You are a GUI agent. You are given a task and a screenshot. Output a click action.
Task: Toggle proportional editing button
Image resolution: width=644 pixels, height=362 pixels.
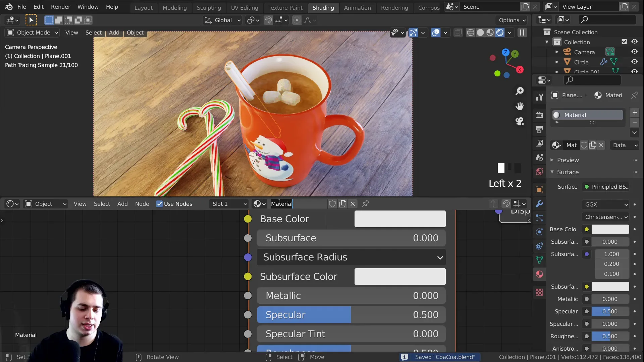click(x=297, y=20)
